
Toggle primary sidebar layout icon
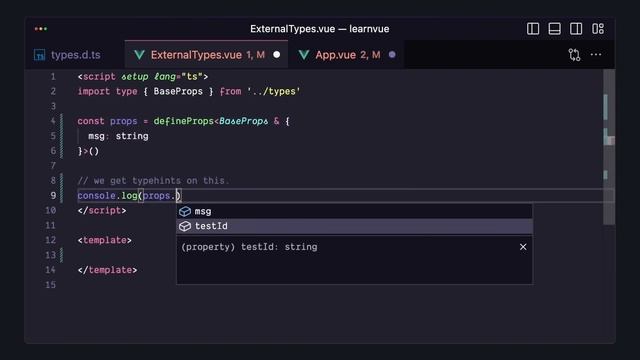[x=533, y=29]
